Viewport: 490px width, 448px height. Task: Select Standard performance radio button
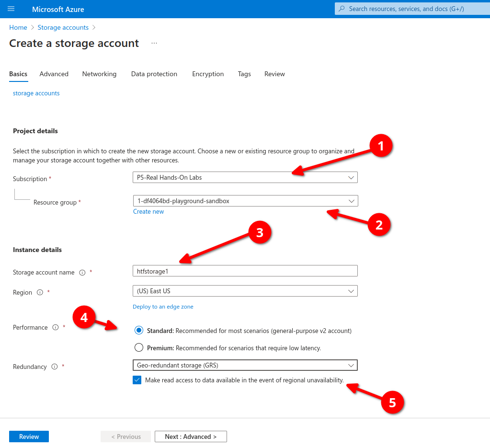coord(139,331)
